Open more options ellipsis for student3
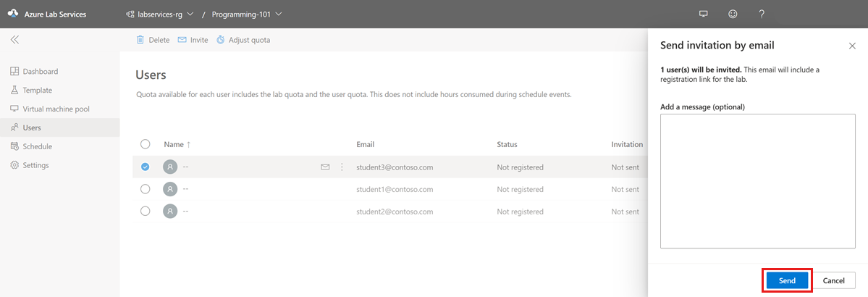868x297 pixels. 342,167
